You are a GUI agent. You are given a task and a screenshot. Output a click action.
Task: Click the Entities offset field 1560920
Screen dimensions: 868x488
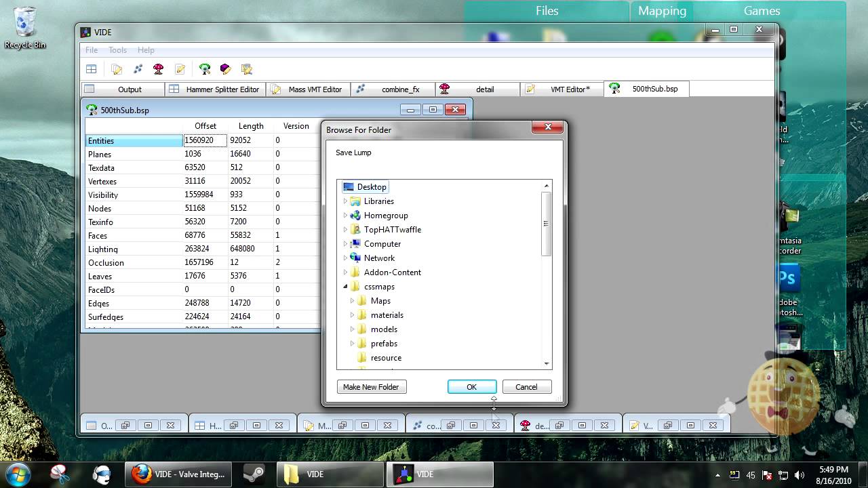pyautogui.click(x=205, y=140)
